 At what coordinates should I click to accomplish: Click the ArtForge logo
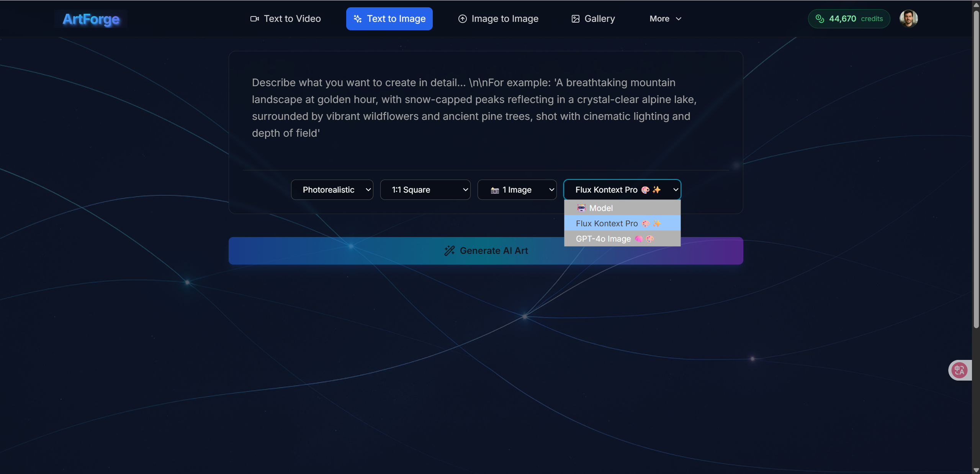[x=91, y=19]
